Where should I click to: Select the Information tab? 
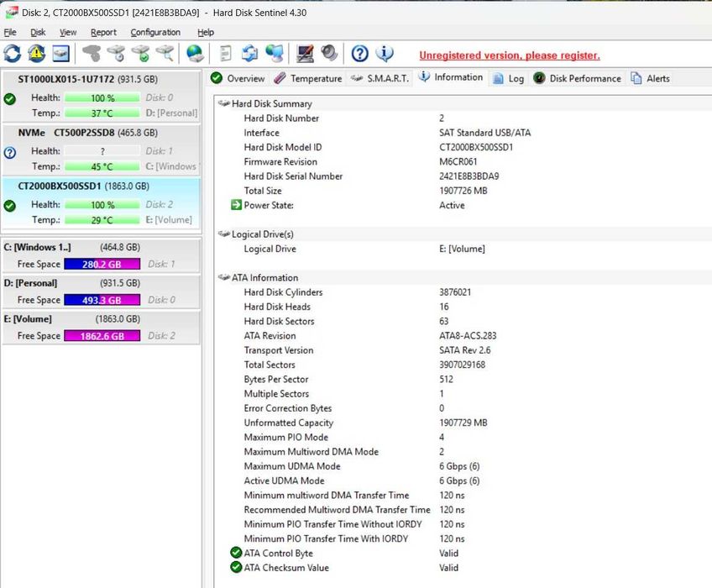click(x=450, y=77)
